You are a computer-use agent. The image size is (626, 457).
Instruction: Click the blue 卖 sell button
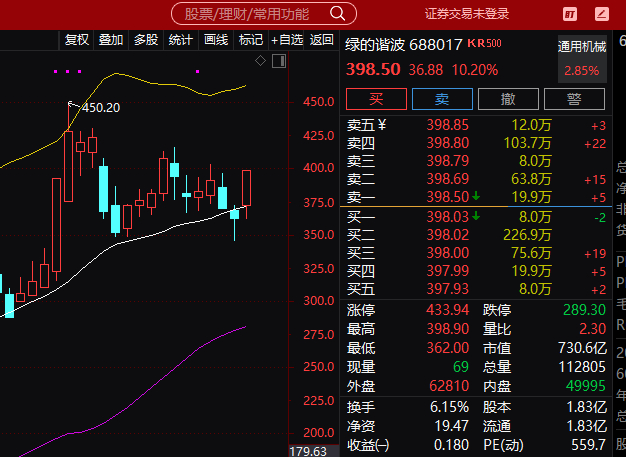pyautogui.click(x=442, y=99)
